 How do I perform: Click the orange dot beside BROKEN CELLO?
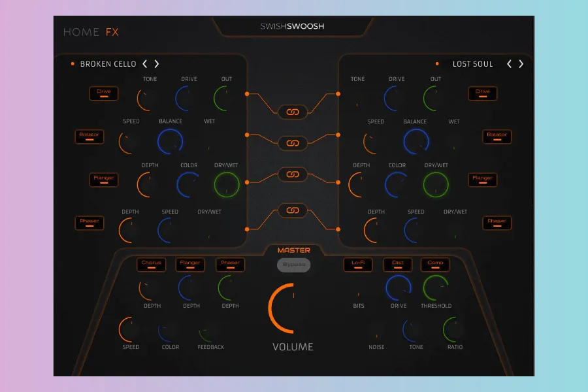(73, 64)
